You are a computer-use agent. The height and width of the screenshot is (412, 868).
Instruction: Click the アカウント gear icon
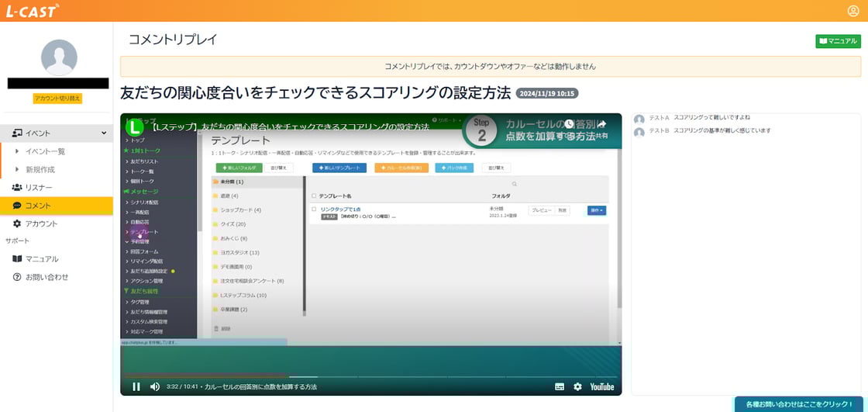17,223
